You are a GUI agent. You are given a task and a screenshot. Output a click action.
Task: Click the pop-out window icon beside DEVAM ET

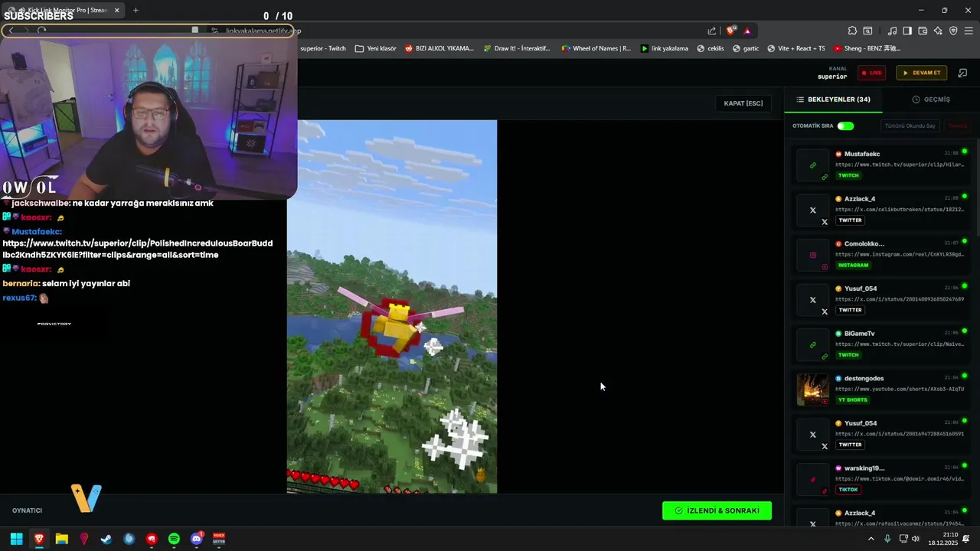tap(962, 73)
